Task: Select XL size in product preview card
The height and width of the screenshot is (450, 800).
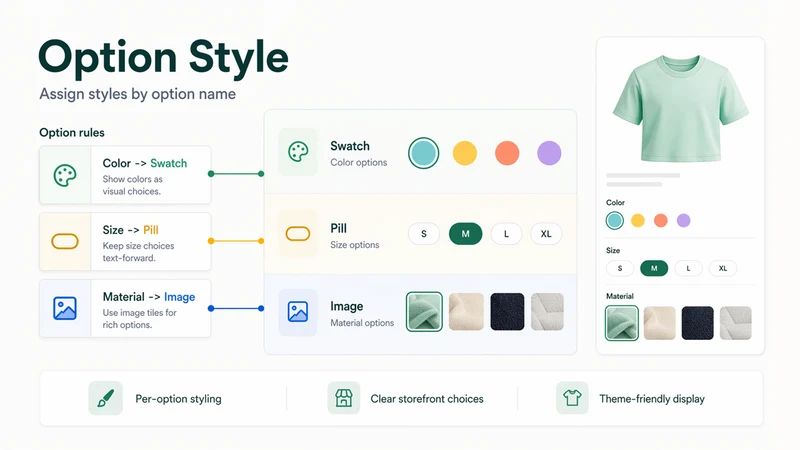Action: (x=723, y=268)
